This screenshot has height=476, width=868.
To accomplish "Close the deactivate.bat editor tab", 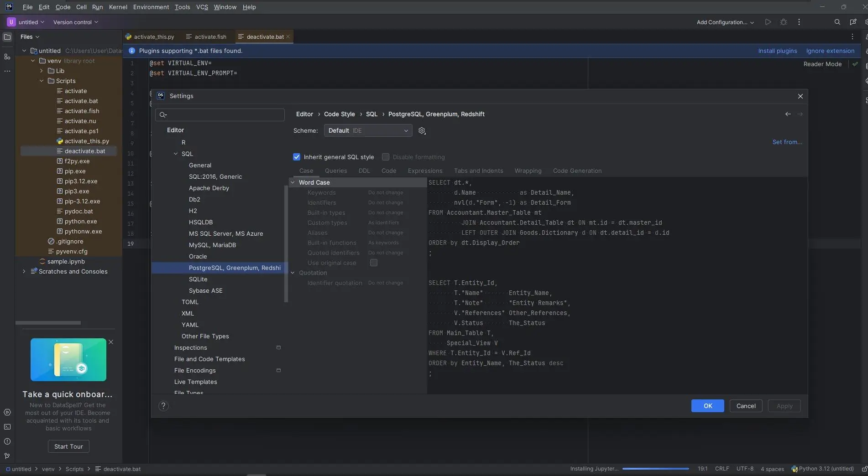I will [x=288, y=37].
